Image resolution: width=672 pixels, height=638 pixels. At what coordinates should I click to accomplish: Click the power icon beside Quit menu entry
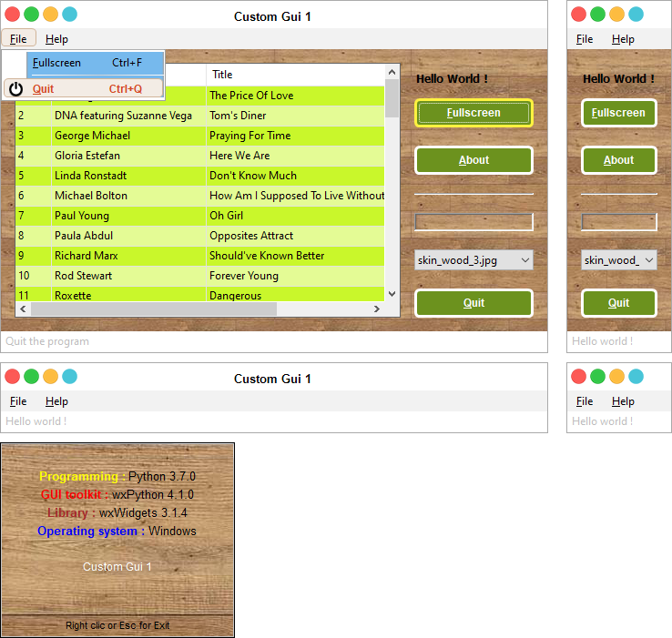click(x=15, y=89)
